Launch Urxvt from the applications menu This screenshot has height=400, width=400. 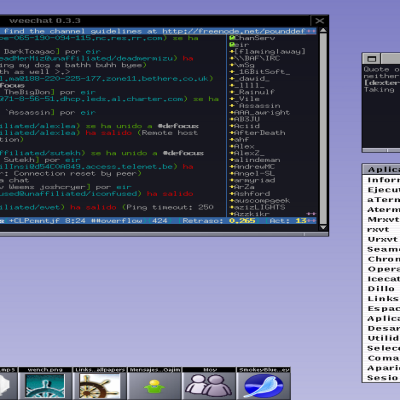pyautogui.click(x=382, y=239)
